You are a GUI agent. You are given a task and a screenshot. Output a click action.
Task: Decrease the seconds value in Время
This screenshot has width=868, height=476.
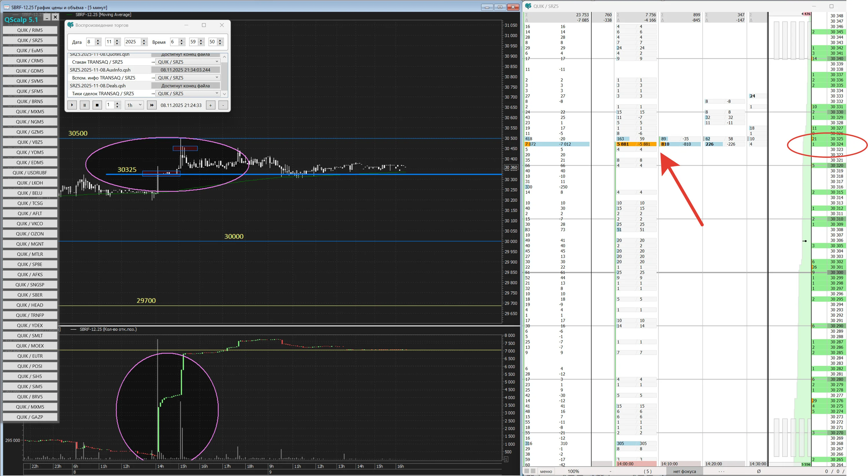coord(220,44)
